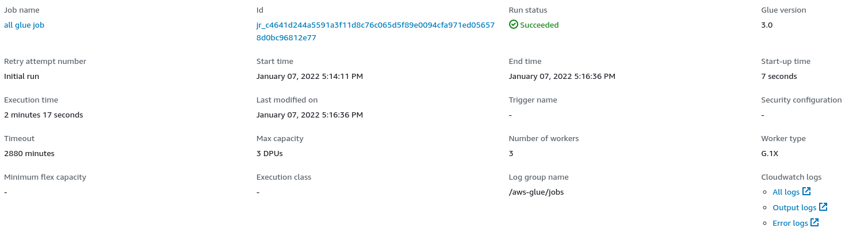Click external-link icon beside All logs
868x235 pixels.
pyautogui.click(x=806, y=191)
